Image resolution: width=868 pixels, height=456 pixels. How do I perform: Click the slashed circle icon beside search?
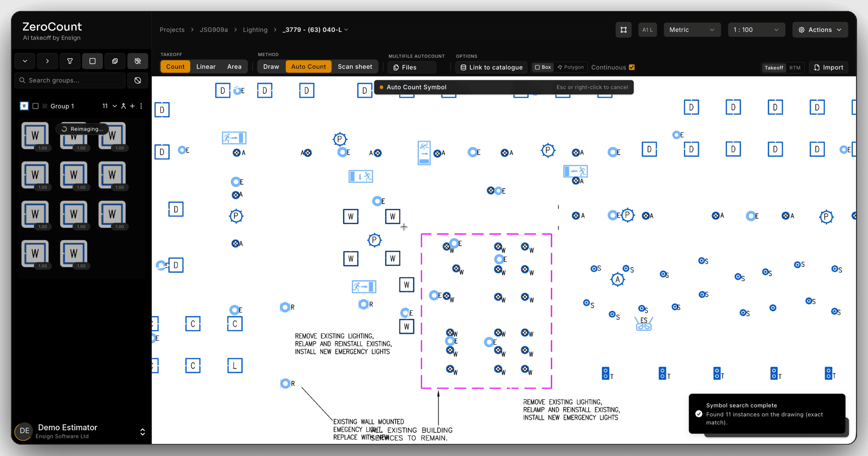click(x=138, y=80)
